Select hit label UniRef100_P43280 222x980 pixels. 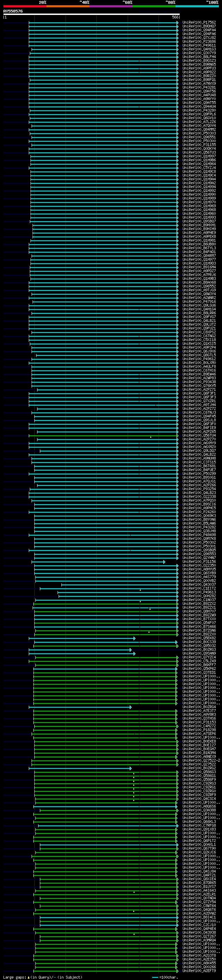pos(199,110)
